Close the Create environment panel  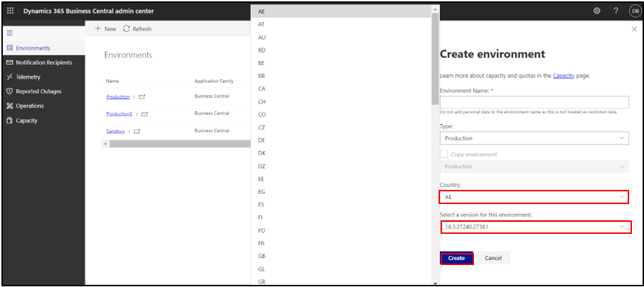click(x=634, y=29)
